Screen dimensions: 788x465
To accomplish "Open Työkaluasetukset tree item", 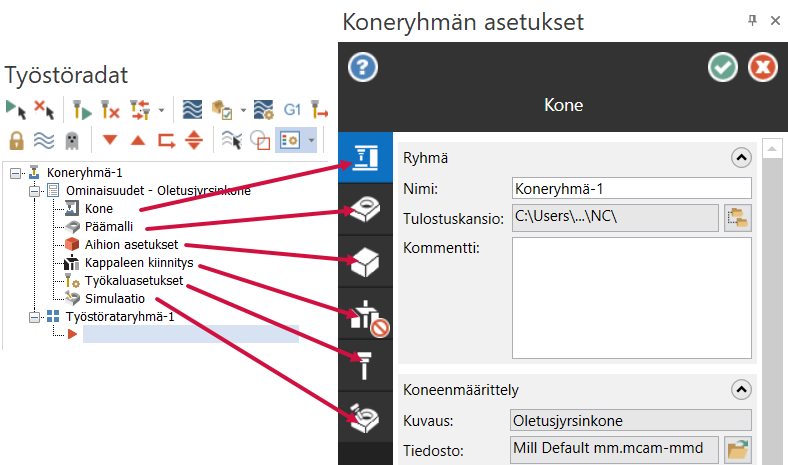I will coord(134,281).
